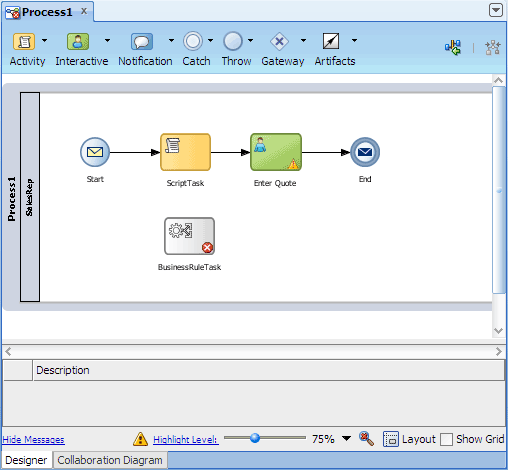This screenshot has width=508, height=470.
Task: Click the zoom slider handle
Action: (x=255, y=438)
